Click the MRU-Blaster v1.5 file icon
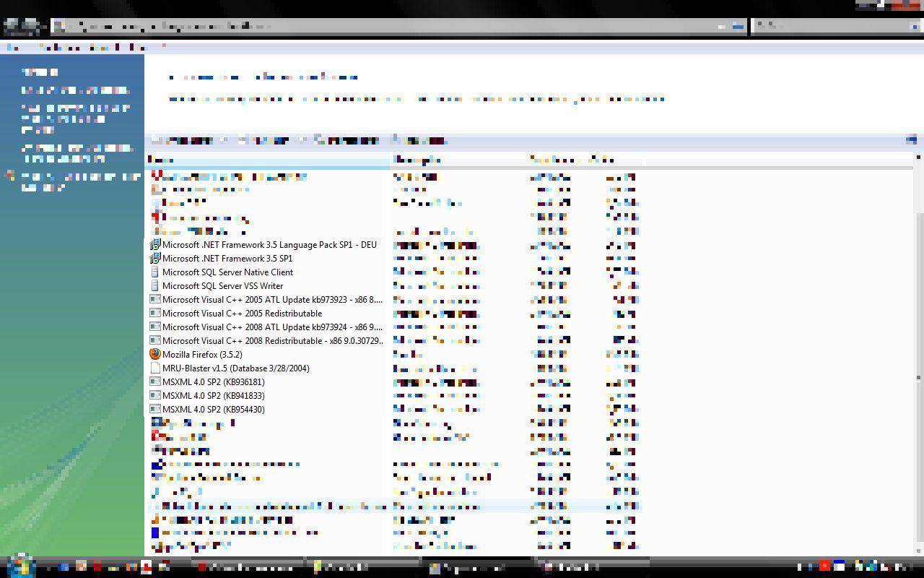 pos(154,368)
